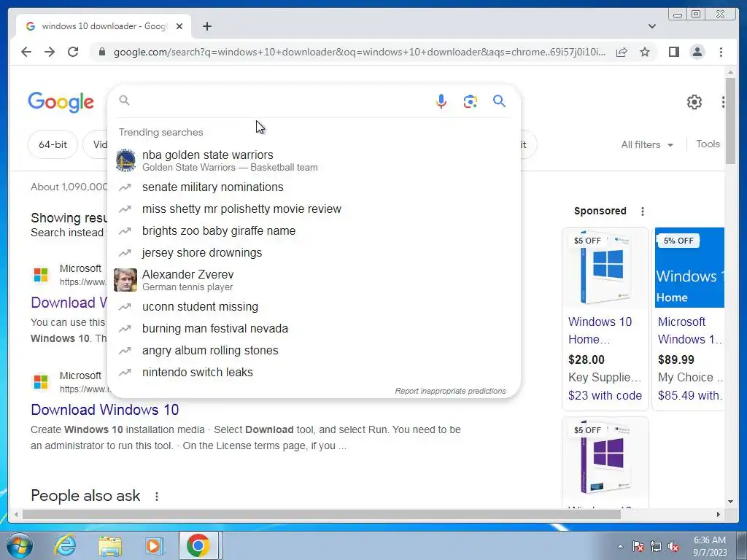Show hidden tray icons arrow
This screenshot has height=560, width=747.
(620, 546)
